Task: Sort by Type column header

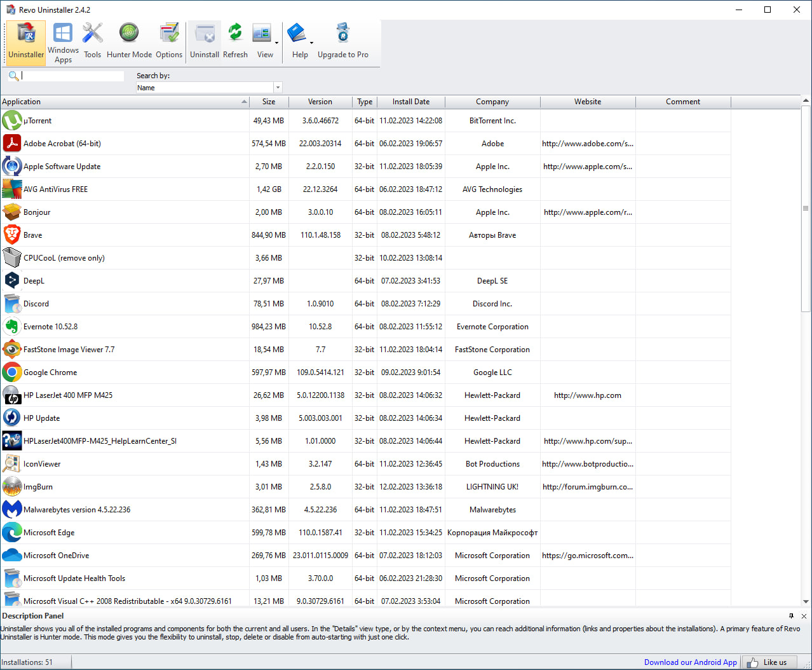Action: (365, 102)
